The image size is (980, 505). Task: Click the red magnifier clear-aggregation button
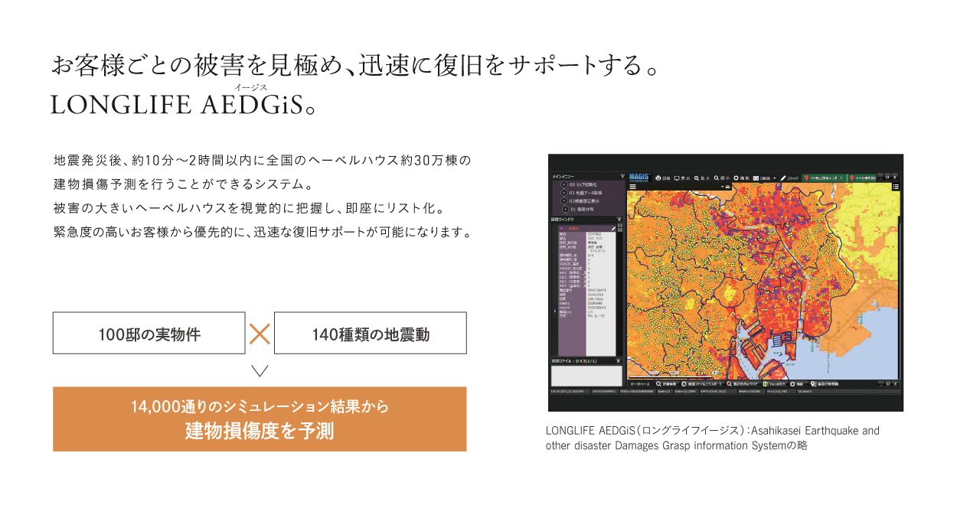click(x=742, y=383)
